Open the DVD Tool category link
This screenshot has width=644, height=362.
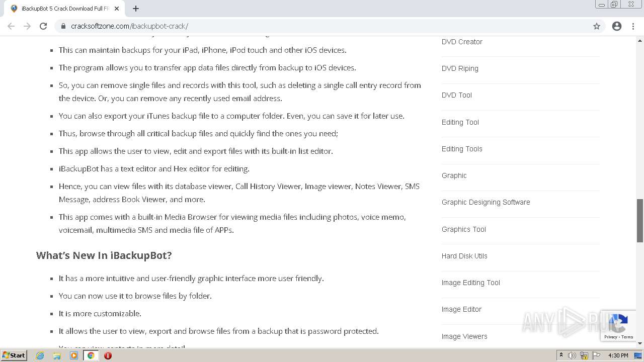457,95
